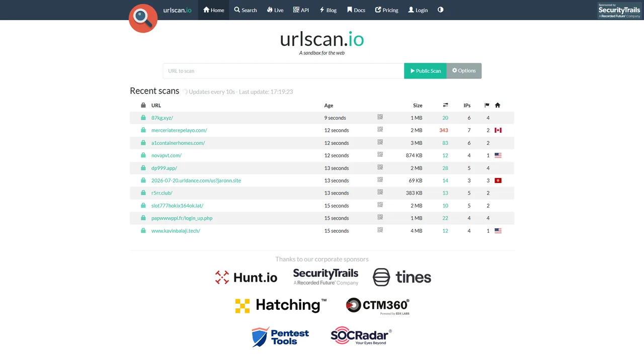Open the API nav item
Viewport: 644px width, 362px height.
tap(301, 10)
